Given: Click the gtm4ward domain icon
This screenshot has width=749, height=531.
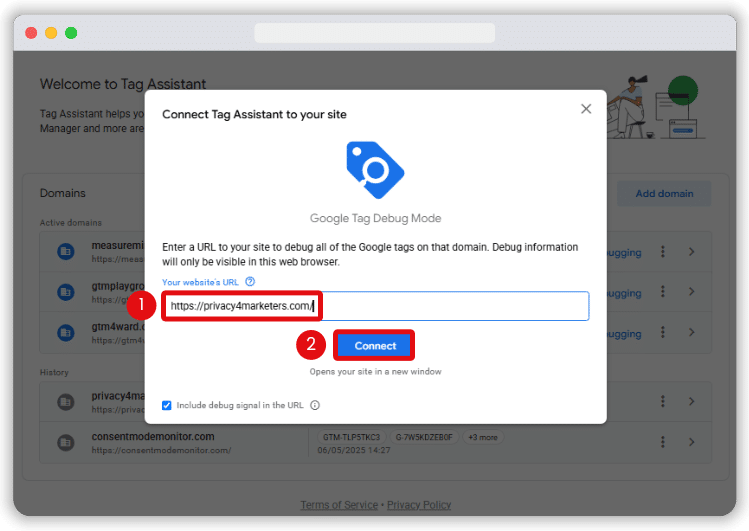Looking at the screenshot, I should click(66, 332).
